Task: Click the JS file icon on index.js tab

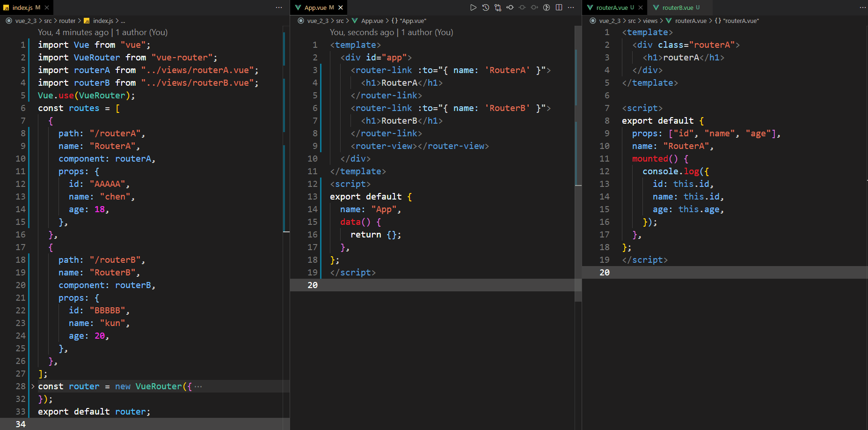Action: [6, 7]
